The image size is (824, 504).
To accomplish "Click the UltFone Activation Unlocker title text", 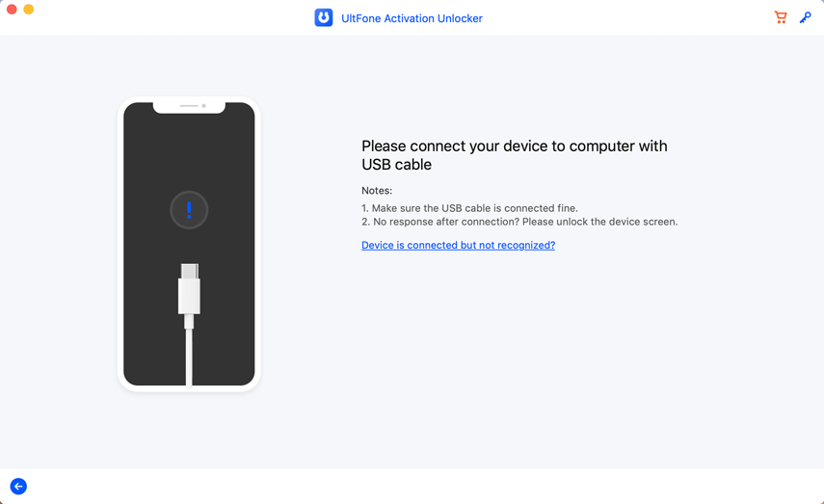I will (x=412, y=18).
